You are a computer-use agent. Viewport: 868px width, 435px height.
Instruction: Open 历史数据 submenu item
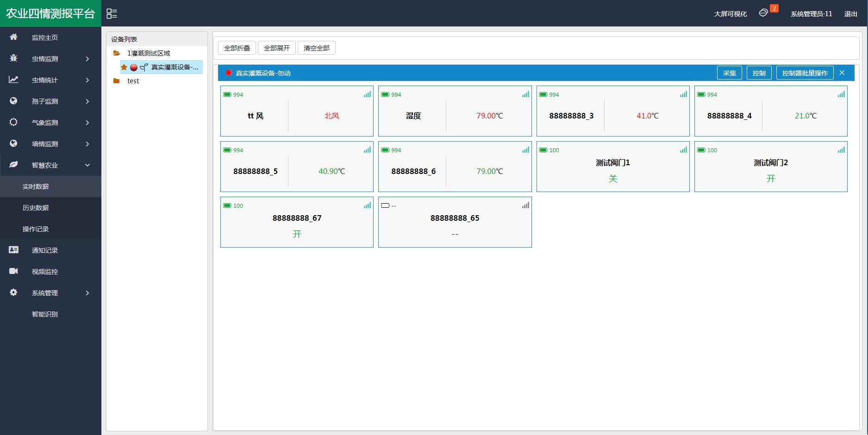[50, 208]
